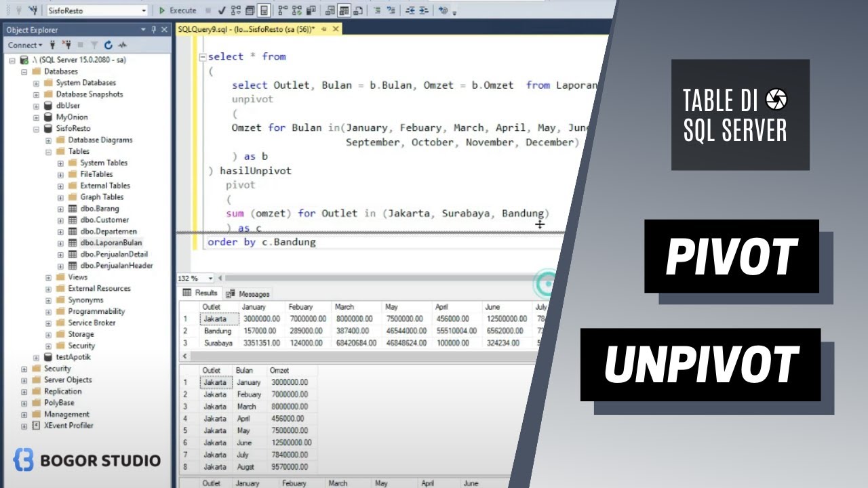The height and width of the screenshot is (488, 868).
Task: Close the Object Explorer panel
Action: 165,30
